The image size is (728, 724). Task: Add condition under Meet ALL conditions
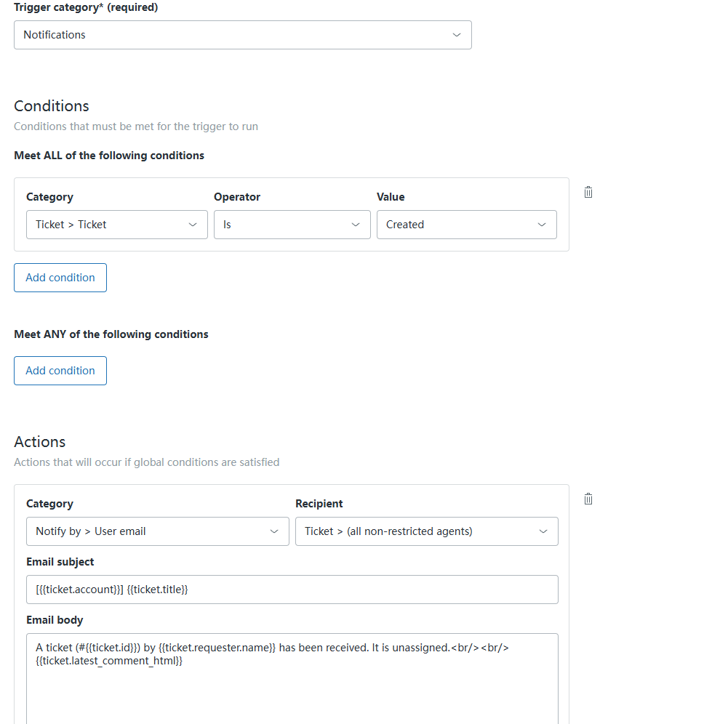pos(60,278)
